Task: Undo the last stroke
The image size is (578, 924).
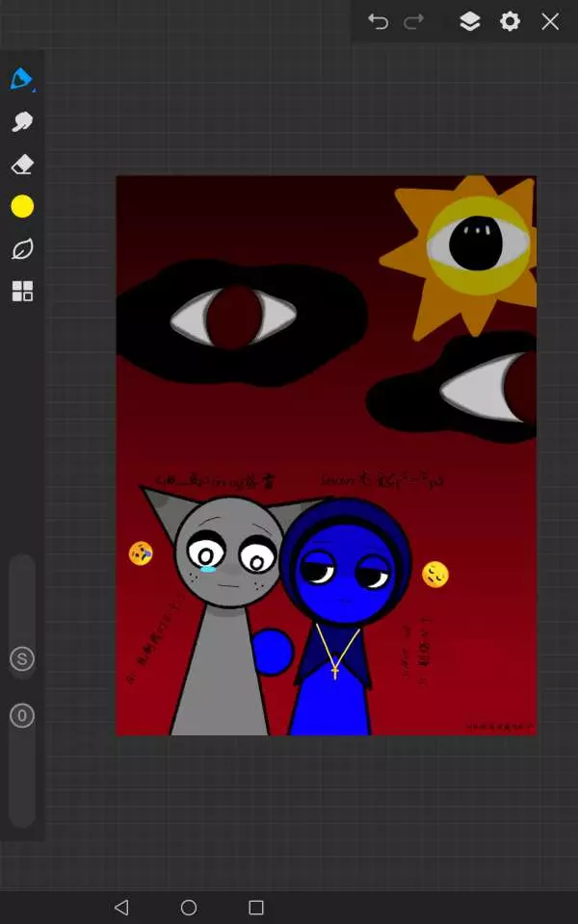Action: 378,21
